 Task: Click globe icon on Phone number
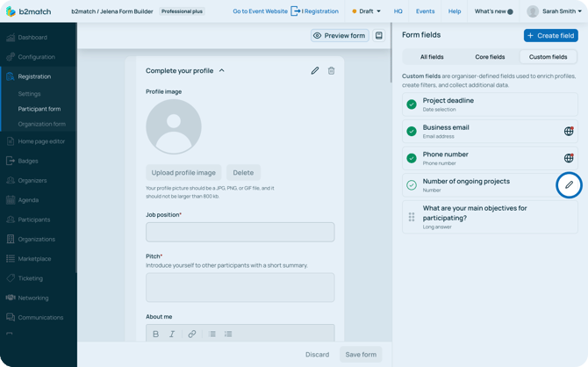tap(569, 158)
